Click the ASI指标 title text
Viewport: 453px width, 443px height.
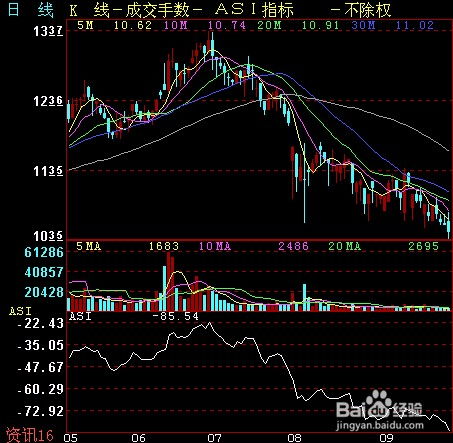(254, 10)
